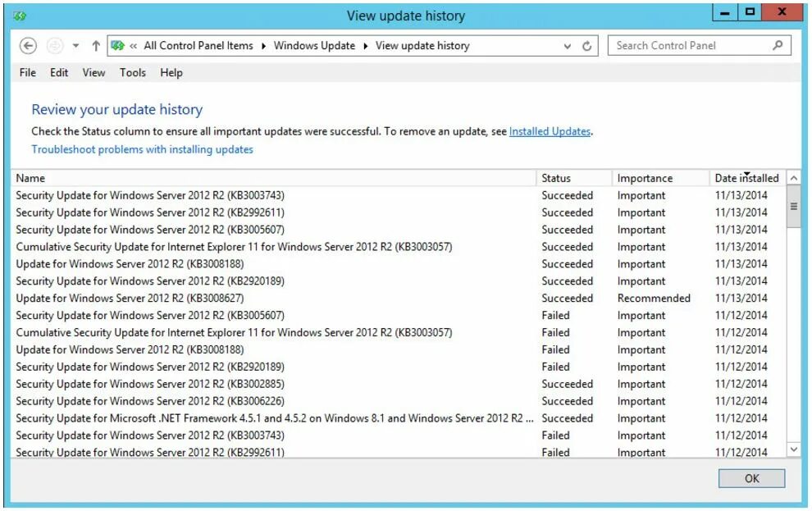The width and height of the screenshot is (812, 511).
Task: Focus the Search Control Panel field
Action: pyautogui.click(x=699, y=46)
